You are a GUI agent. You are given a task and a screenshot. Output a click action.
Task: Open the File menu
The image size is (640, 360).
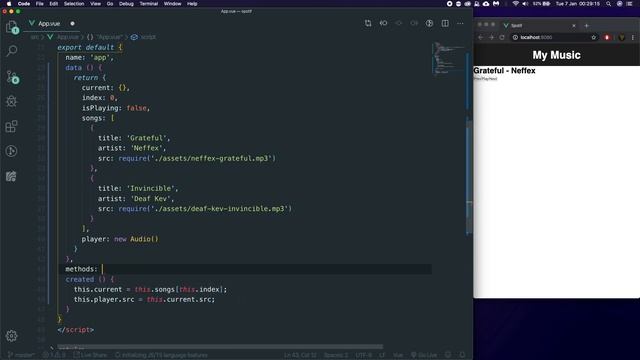[40, 4]
